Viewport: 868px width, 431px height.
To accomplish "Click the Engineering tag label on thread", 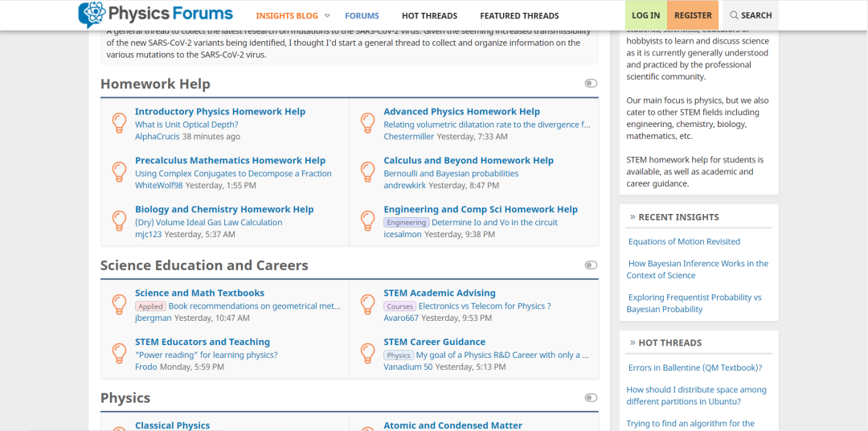I will pyautogui.click(x=406, y=223).
